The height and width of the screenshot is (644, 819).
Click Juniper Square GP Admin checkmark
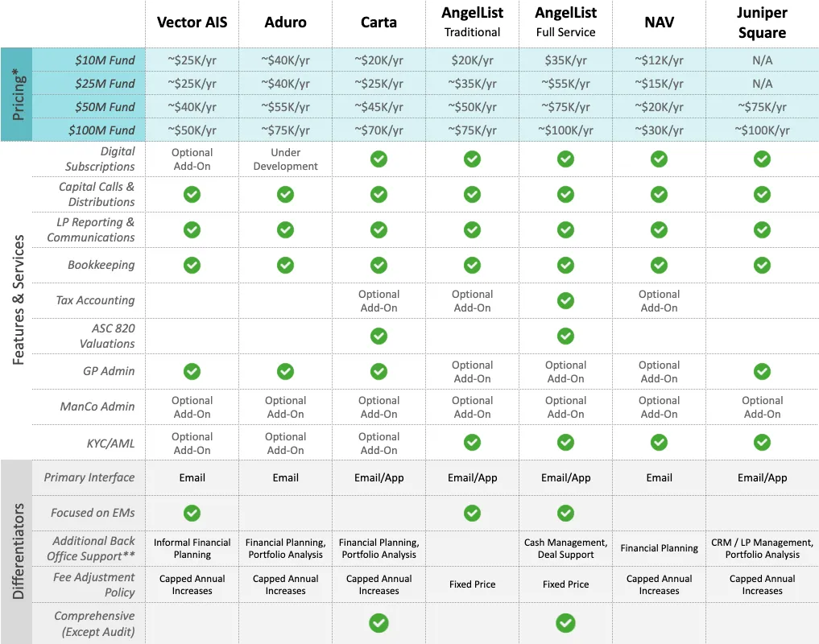[762, 371]
